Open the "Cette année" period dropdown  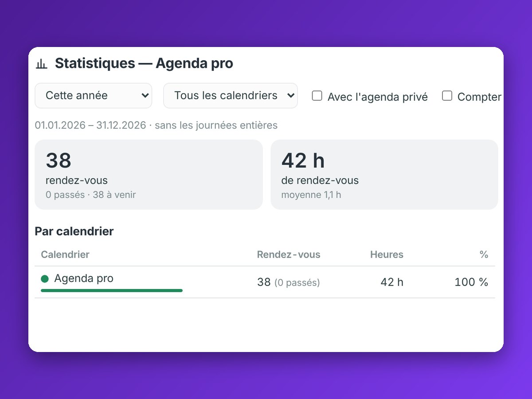[x=94, y=95]
